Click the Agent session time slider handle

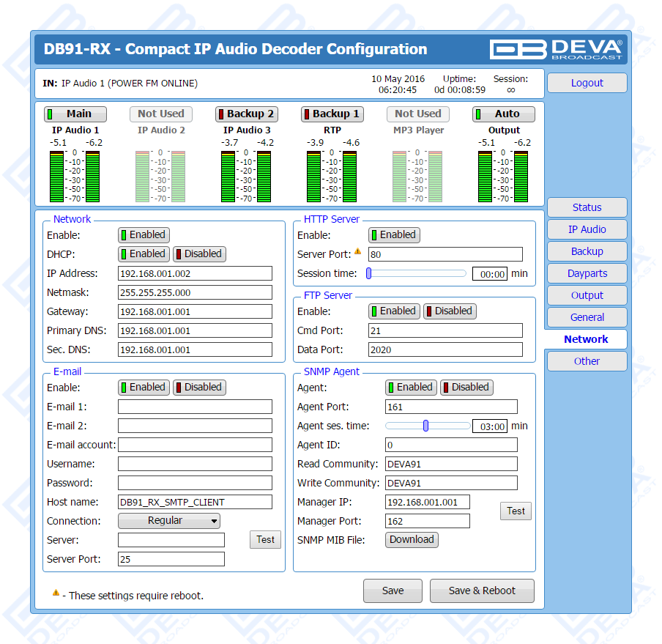(425, 426)
